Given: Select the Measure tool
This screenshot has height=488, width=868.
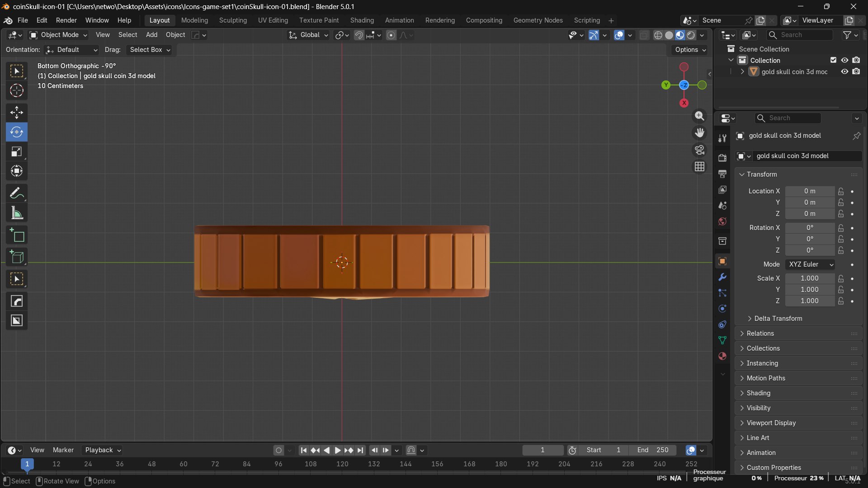Looking at the screenshot, I should click(x=17, y=213).
